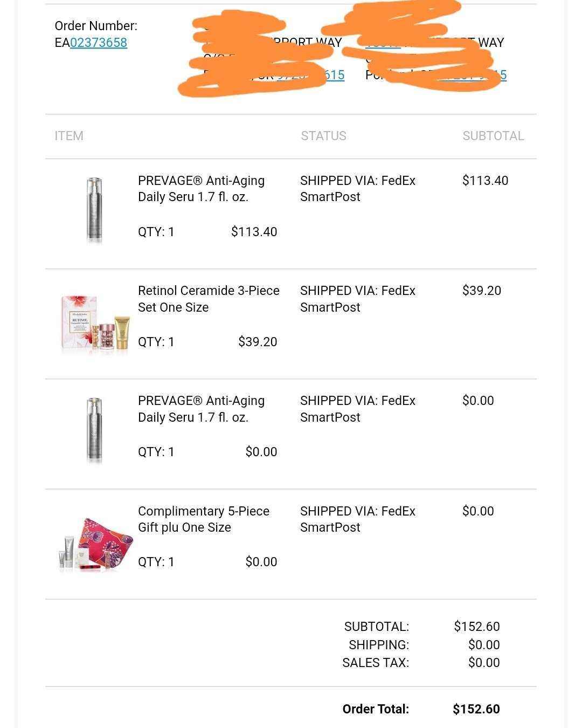Click the Retinol Ceramide set product image
This screenshot has height=728, width=582.
[95, 324]
